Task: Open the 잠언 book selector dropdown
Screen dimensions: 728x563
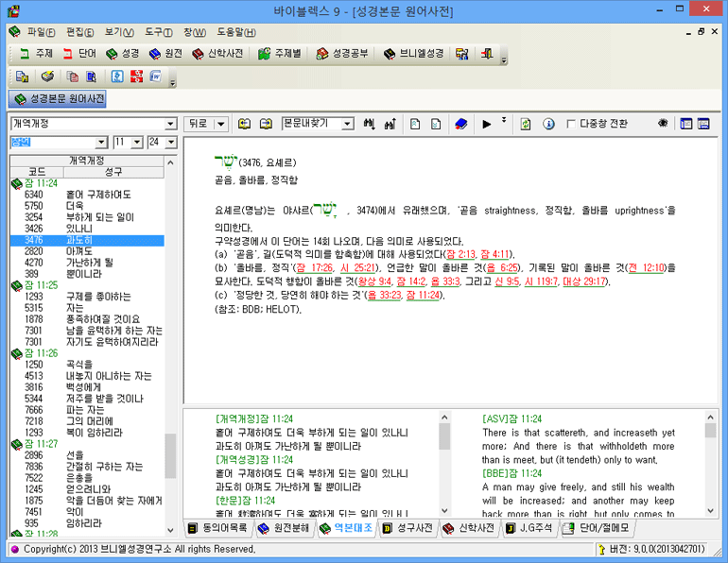Action: pyautogui.click(x=101, y=142)
